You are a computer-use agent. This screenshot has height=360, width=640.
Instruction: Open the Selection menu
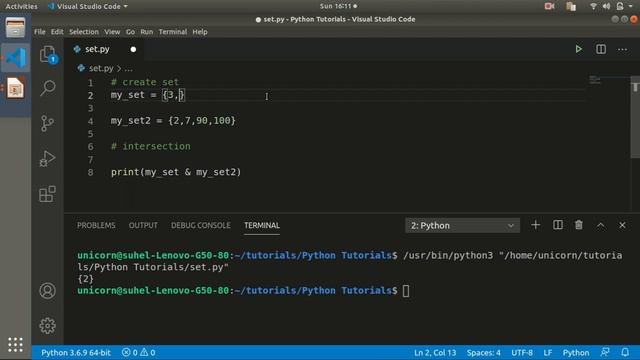pos(84,32)
